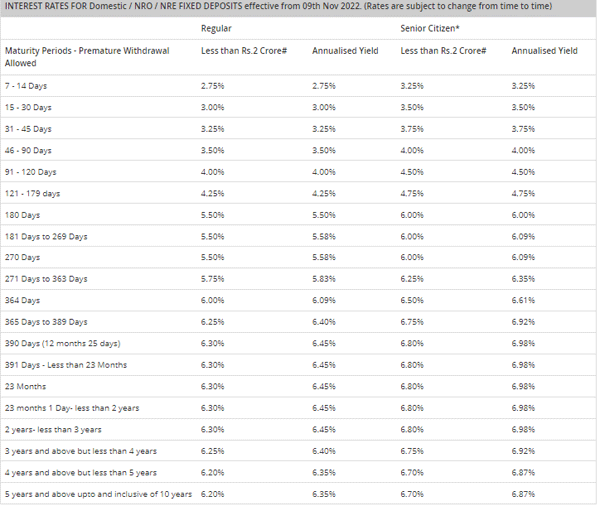The height and width of the screenshot is (506, 600).
Task: Select the '15 - 30 Days' maturity row label
Action: (x=28, y=107)
